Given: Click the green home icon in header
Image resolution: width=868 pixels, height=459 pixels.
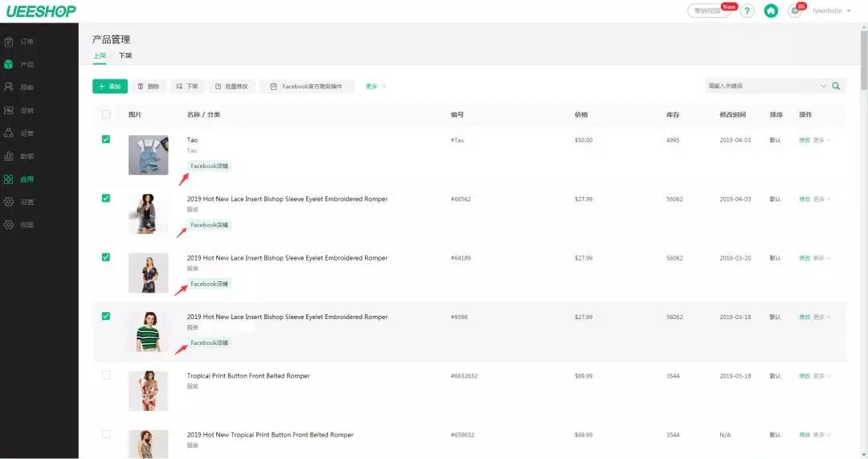Looking at the screenshot, I should point(771,11).
